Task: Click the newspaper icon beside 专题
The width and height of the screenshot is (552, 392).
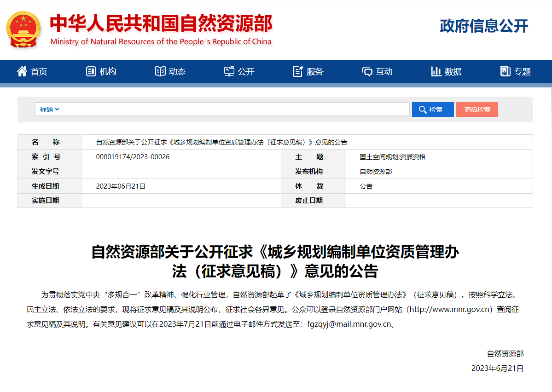Action: (505, 71)
